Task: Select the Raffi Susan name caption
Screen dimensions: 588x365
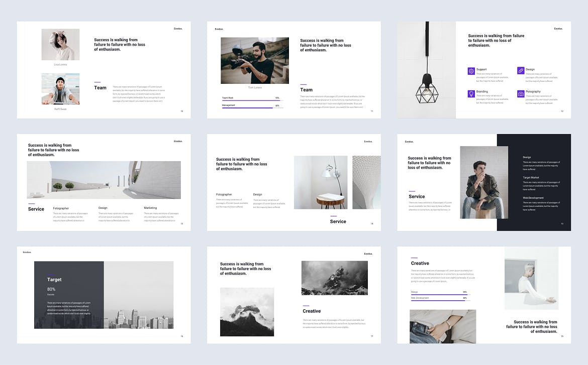Action: pos(60,108)
